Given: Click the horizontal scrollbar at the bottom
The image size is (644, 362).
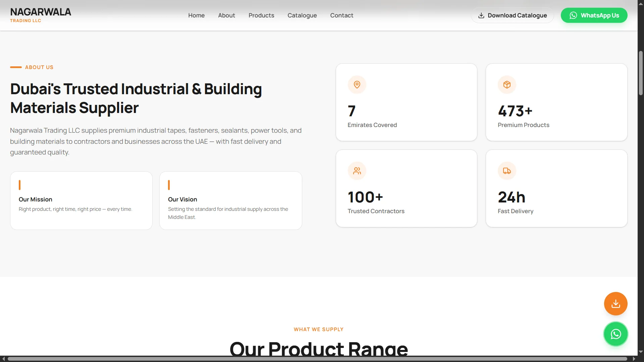Looking at the screenshot, I should click(317, 359).
